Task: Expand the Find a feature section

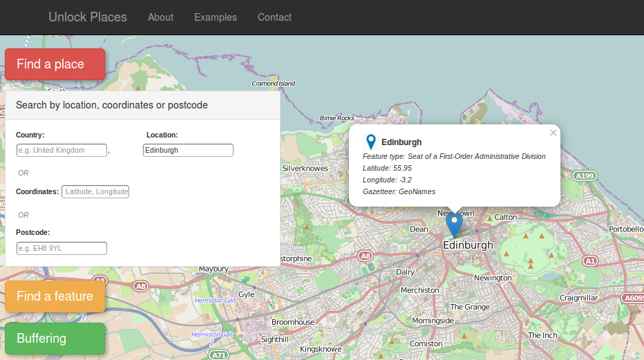Action: [x=55, y=296]
